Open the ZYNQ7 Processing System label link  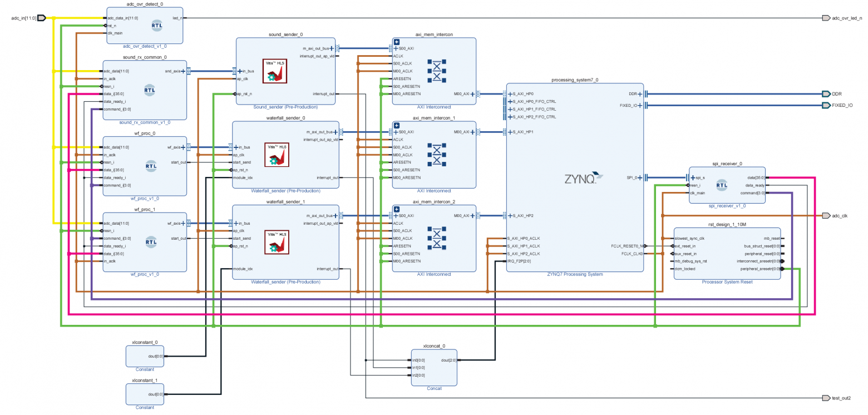click(575, 274)
